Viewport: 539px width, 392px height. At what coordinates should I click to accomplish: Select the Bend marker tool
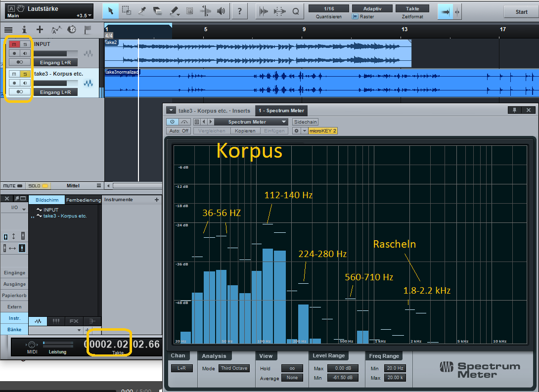206,11
